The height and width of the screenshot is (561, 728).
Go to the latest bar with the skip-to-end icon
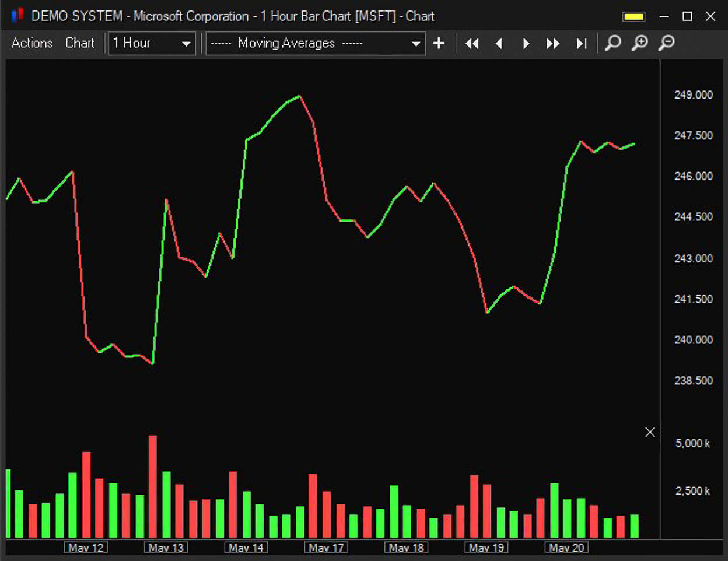(x=581, y=44)
